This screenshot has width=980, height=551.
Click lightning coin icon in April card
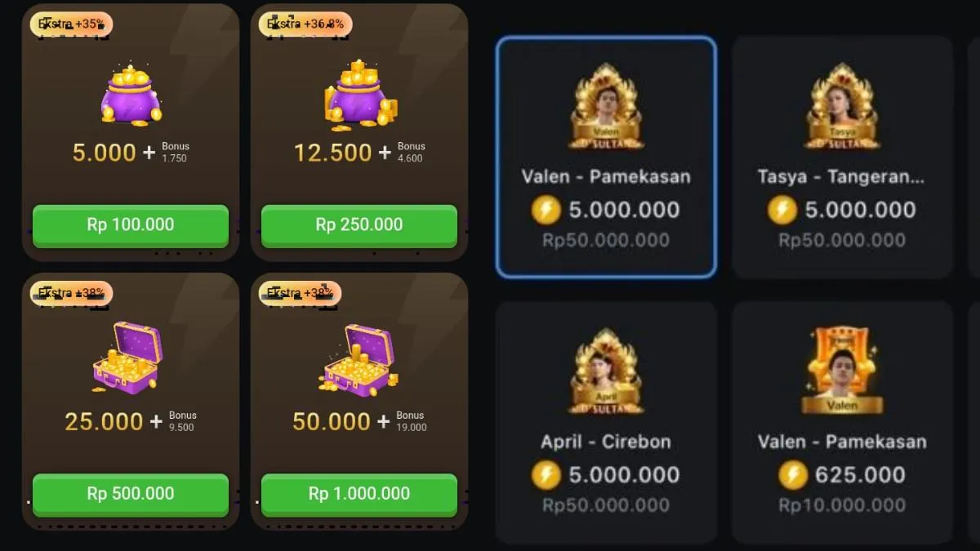(x=546, y=475)
